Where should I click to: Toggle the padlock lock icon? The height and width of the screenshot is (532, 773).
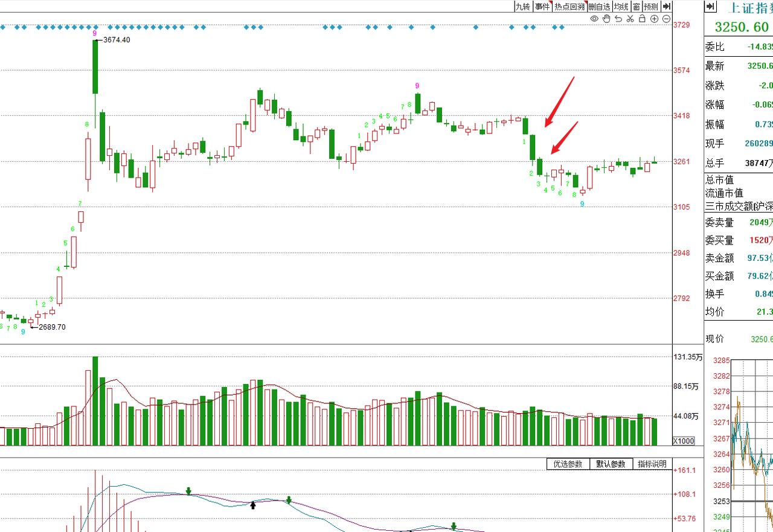[642, 19]
